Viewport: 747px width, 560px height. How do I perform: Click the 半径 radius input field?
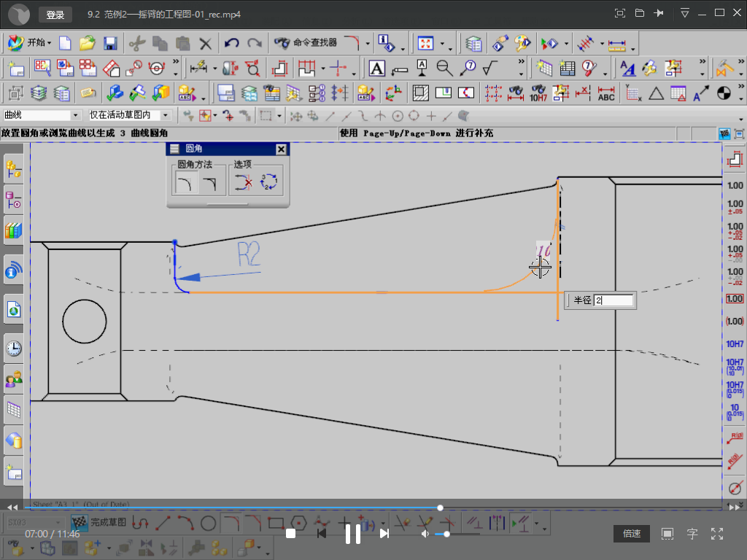click(x=614, y=300)
